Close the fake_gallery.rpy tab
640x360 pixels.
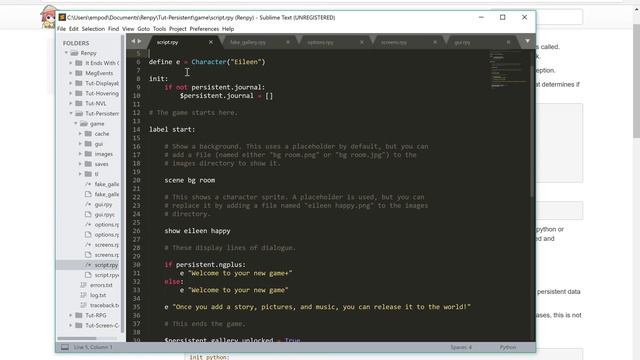click(288, 42)
